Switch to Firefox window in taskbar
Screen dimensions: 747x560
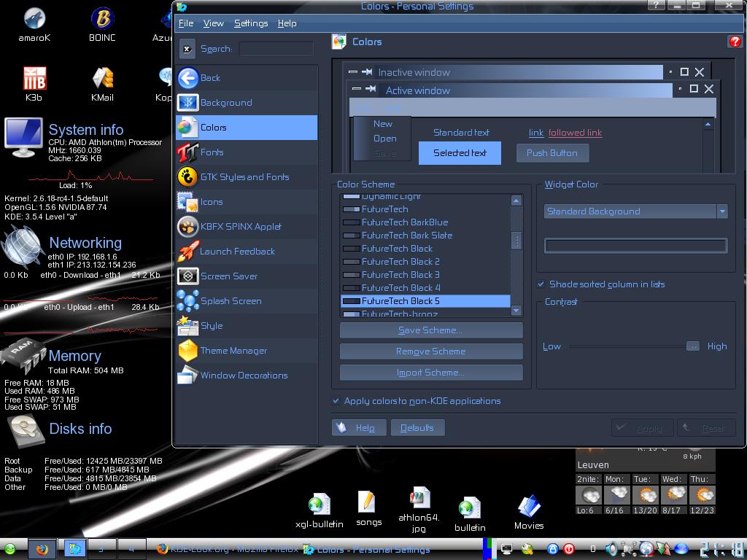click(228, 550)
